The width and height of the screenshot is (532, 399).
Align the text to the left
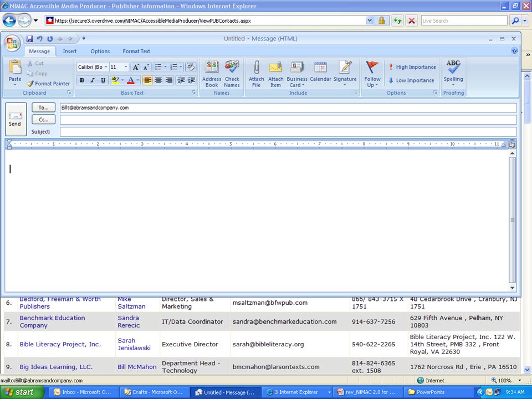147,80
